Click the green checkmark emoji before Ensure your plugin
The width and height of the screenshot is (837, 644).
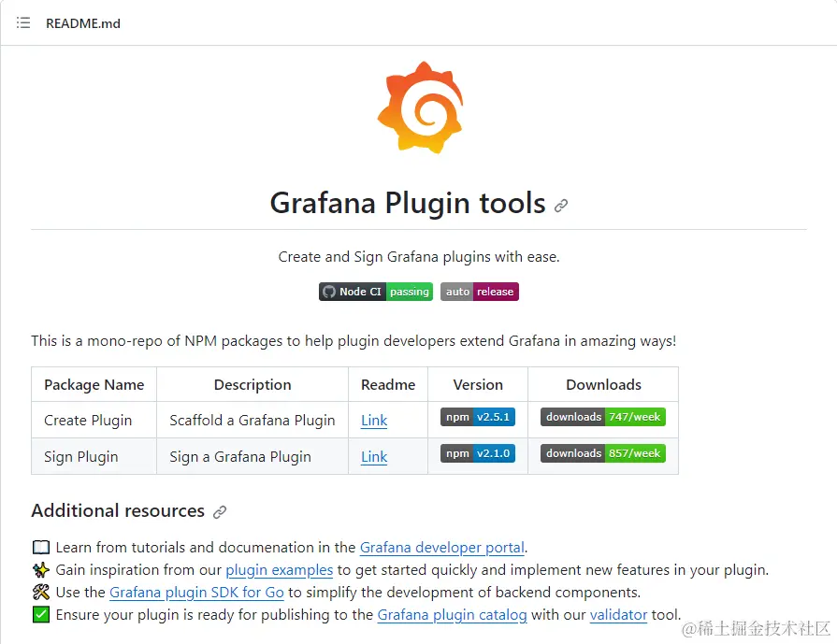point(41,615)
